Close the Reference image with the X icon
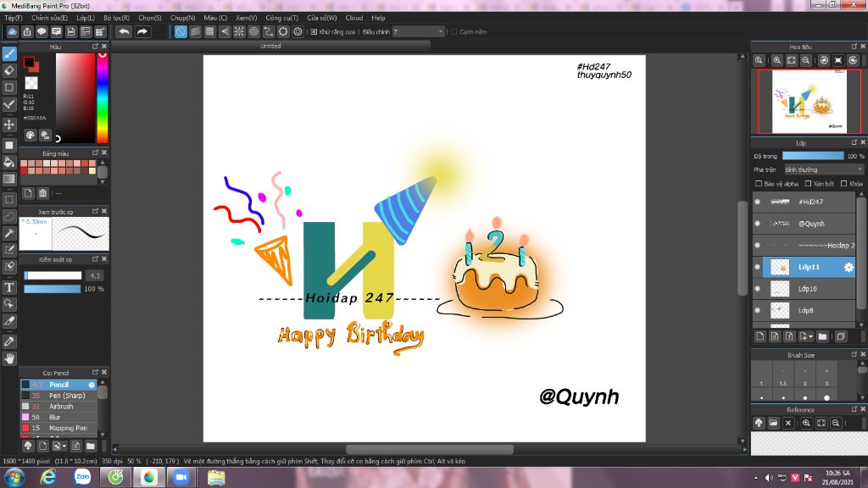 pyautogui.click(x=788, y=424)
